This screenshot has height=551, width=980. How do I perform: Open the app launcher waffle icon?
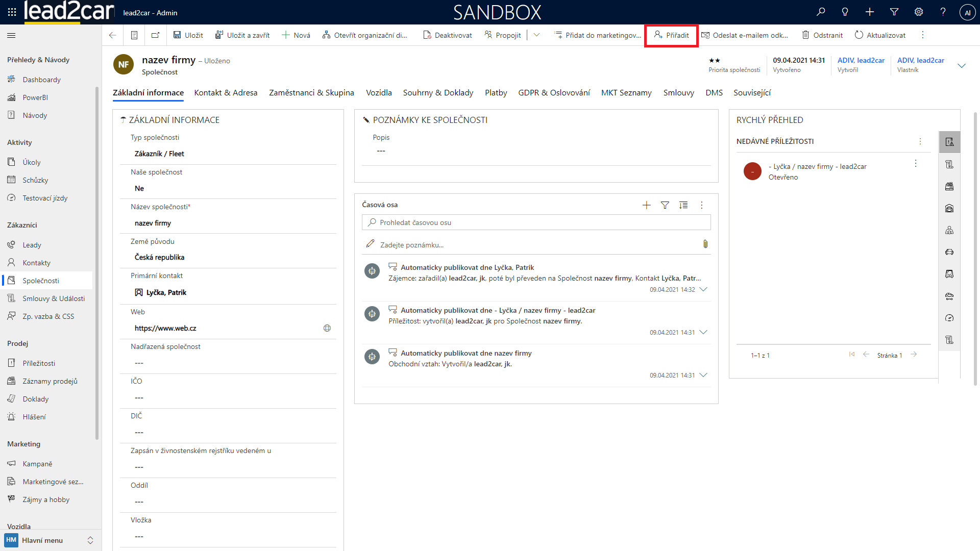(12, 12)
